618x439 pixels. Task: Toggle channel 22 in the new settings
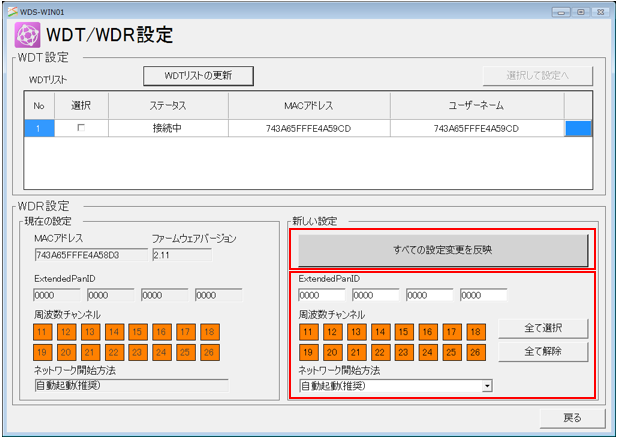coord(380,352)
